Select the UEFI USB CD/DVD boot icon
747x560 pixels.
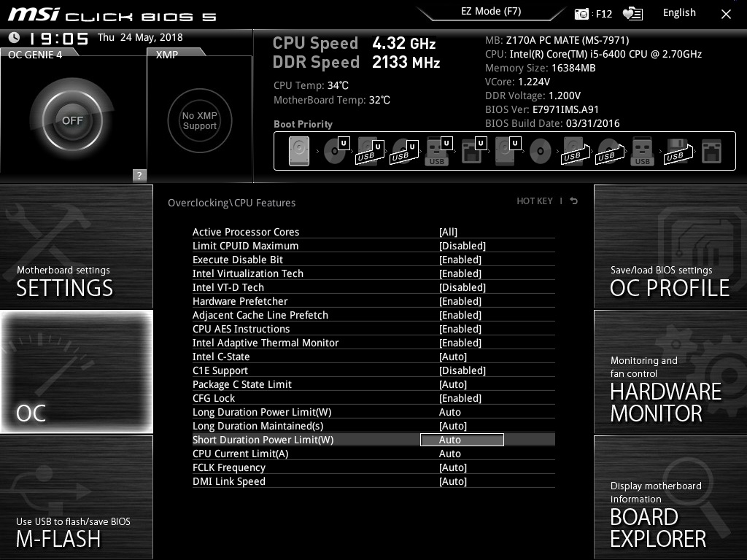click(x=404, y=152)
